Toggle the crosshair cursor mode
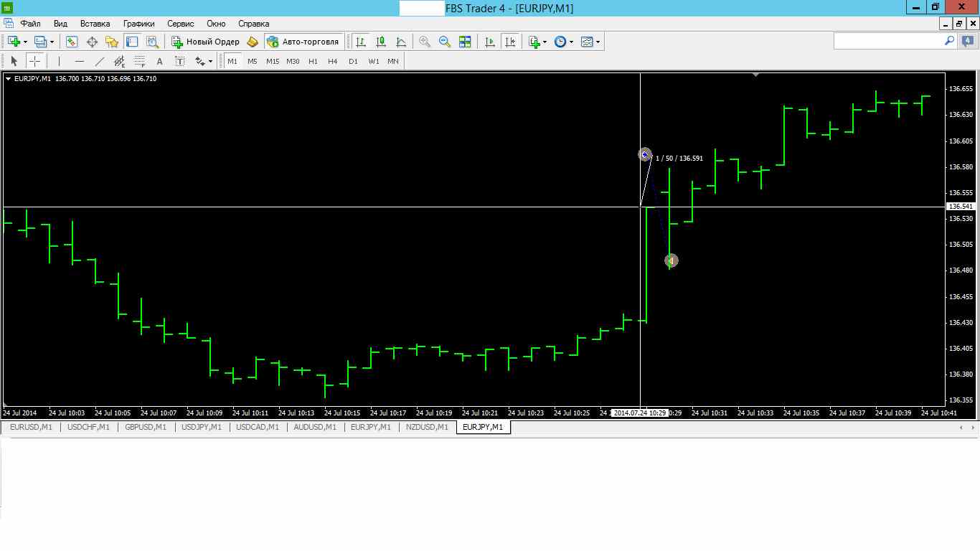The image size is (980, 551). (x=34, y=61)
